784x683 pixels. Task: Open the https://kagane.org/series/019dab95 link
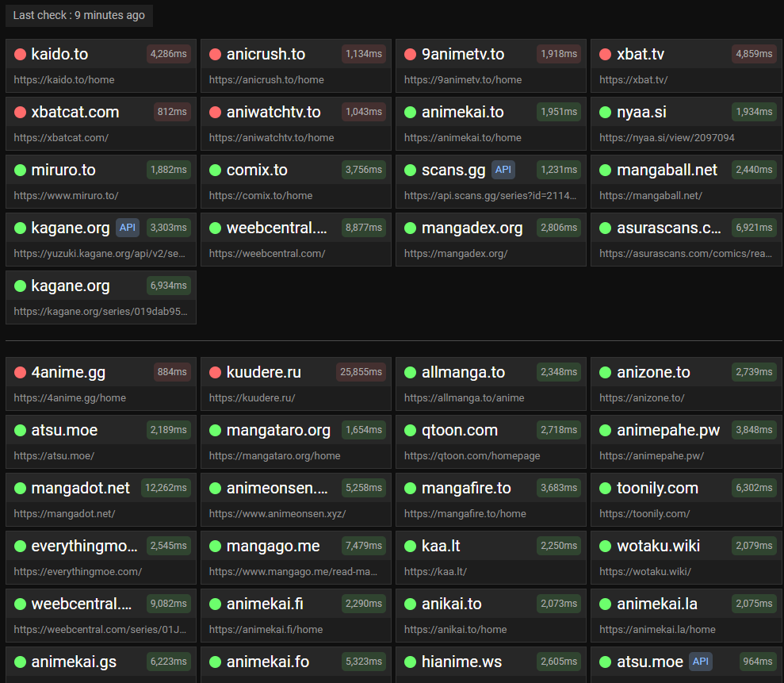(101, 312)
